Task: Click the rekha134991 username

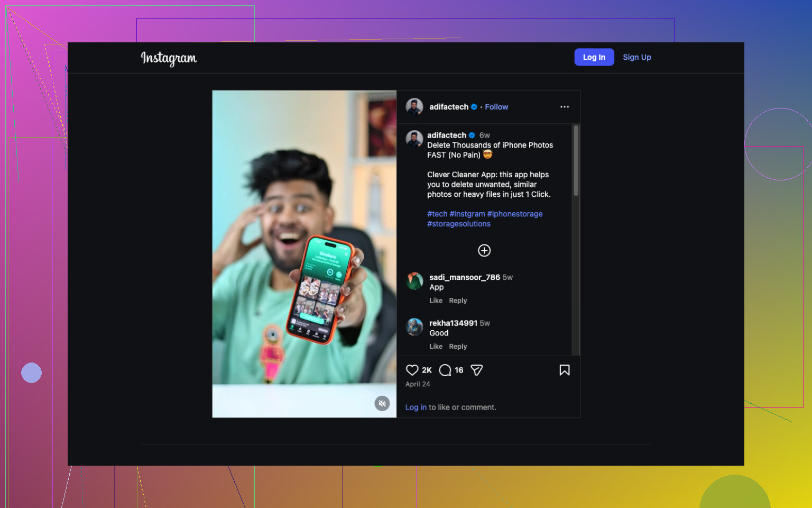Action: click(453, 323)
